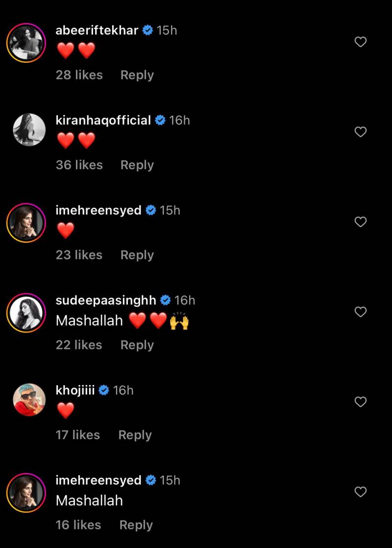View the 36 likes on kiranhaqofficial's comment
This screenshot has width=392, height=548.
pyautogui.click(x=79, y=165)
